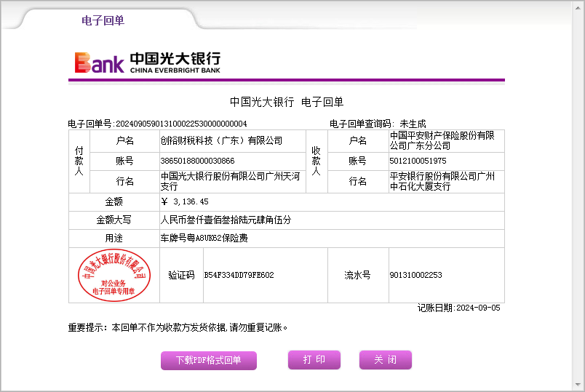Click the 电子回单 tab
This screenshot has width=585, height=392.
pos(103,20)
